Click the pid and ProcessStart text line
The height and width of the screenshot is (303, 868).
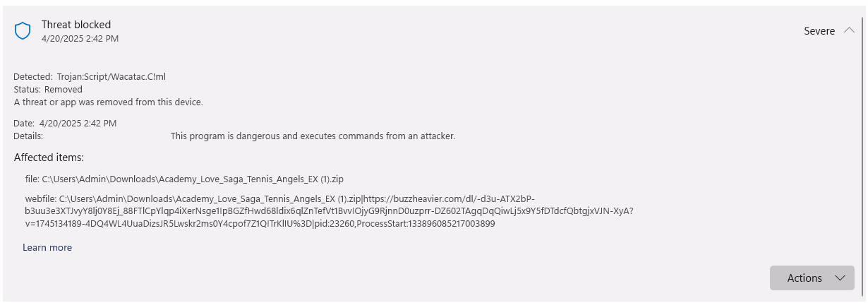[x=260, y=224]
